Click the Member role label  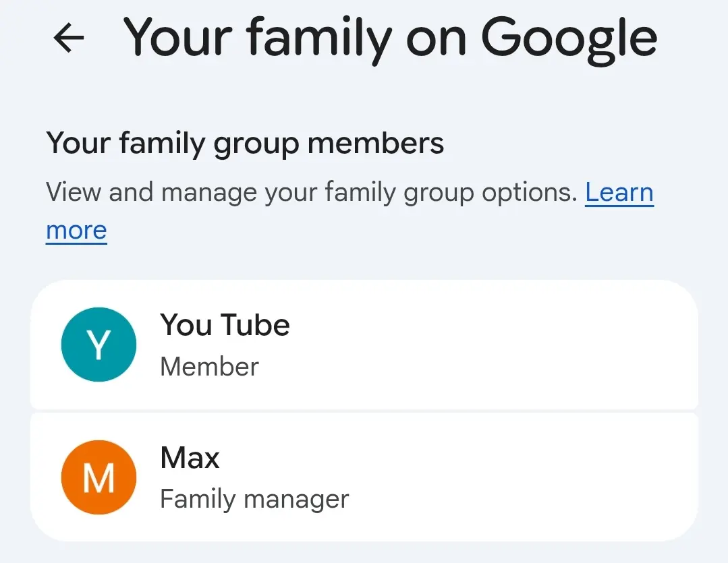click(209, 367)
